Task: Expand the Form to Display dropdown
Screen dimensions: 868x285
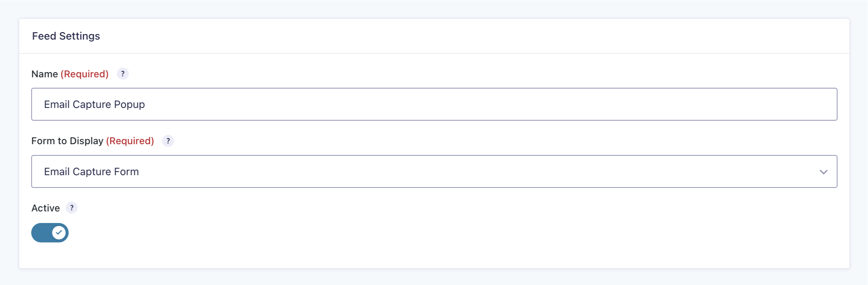Action: 434,171
